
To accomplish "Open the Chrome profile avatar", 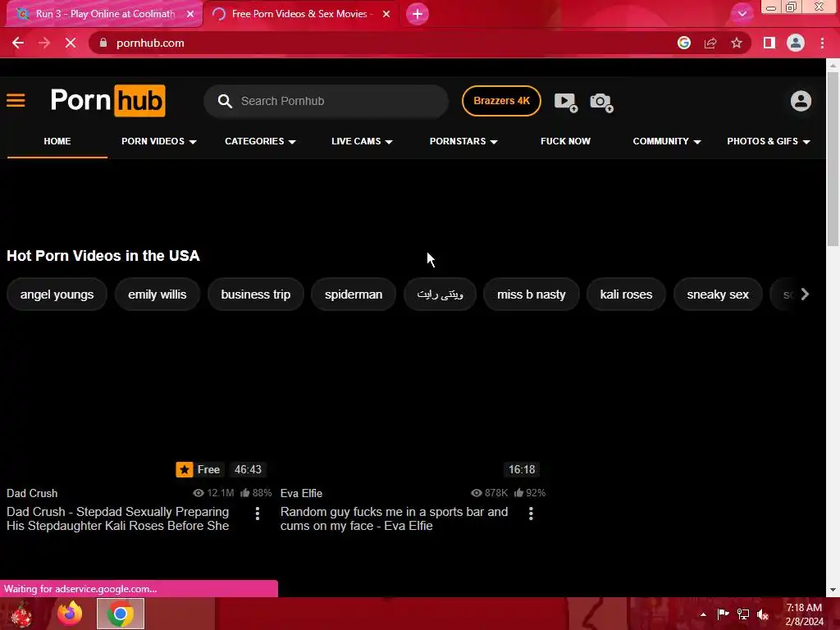I will click(x=796, y=43).
